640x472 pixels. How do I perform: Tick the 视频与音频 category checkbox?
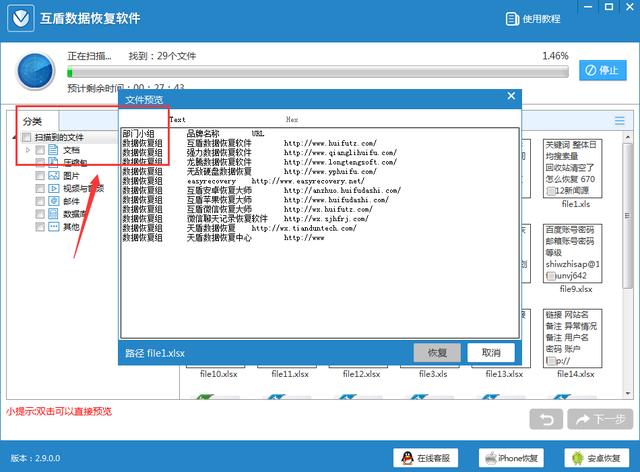[x=40, y=188]
